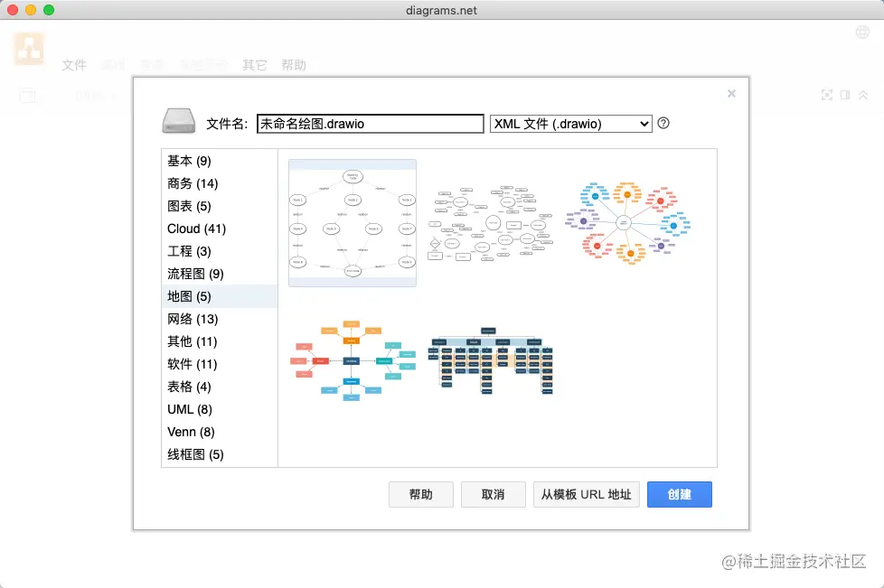Select the 软件 (11) template category
Viewport: 884px width, 588px height.
point(220,364)
